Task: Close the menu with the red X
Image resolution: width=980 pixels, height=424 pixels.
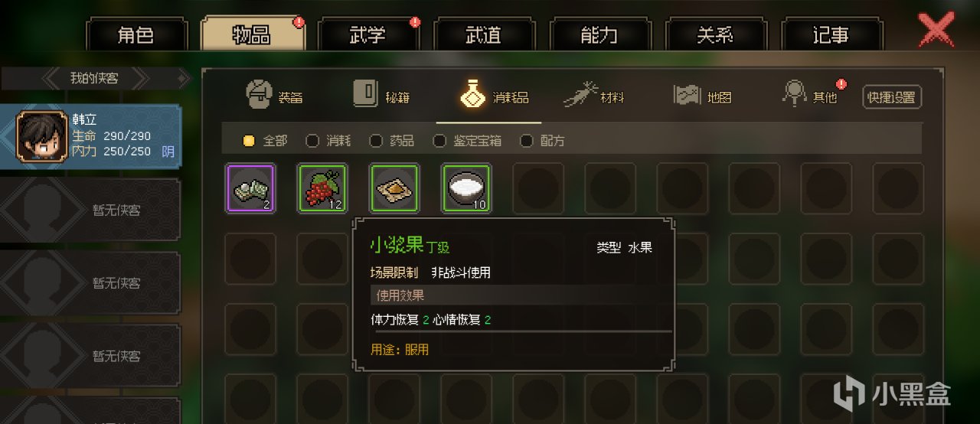Action: tap(936, 31)
